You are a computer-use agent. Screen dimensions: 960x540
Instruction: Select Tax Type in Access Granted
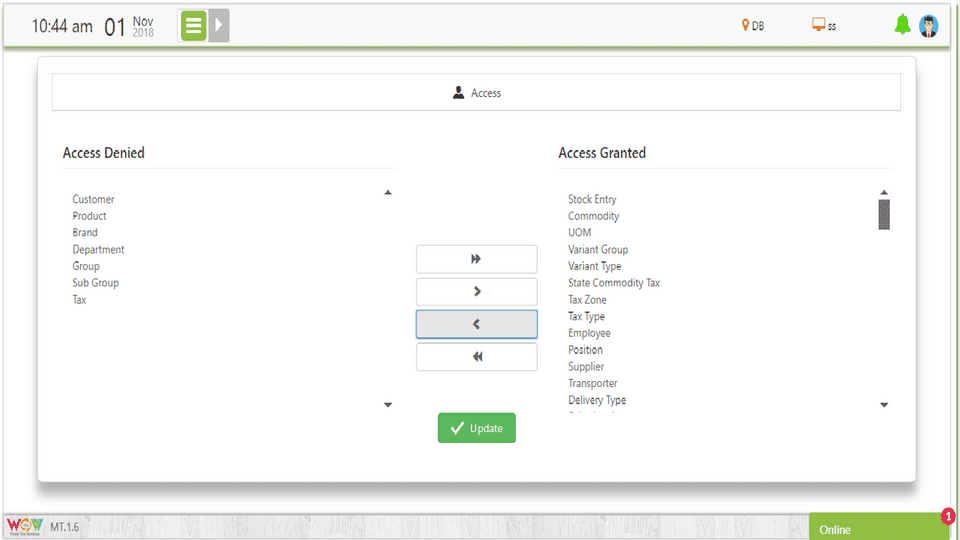(x=586, y=316)
